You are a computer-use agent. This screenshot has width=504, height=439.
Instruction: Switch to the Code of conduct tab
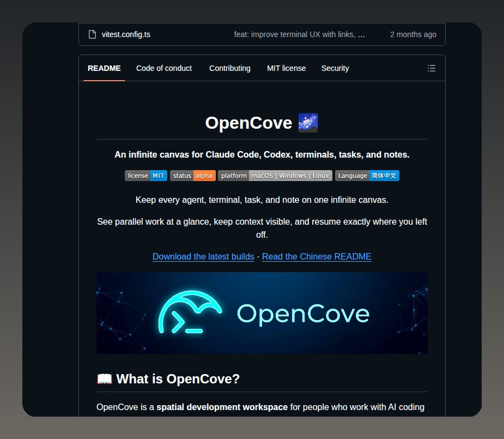(x=164, y=68)
